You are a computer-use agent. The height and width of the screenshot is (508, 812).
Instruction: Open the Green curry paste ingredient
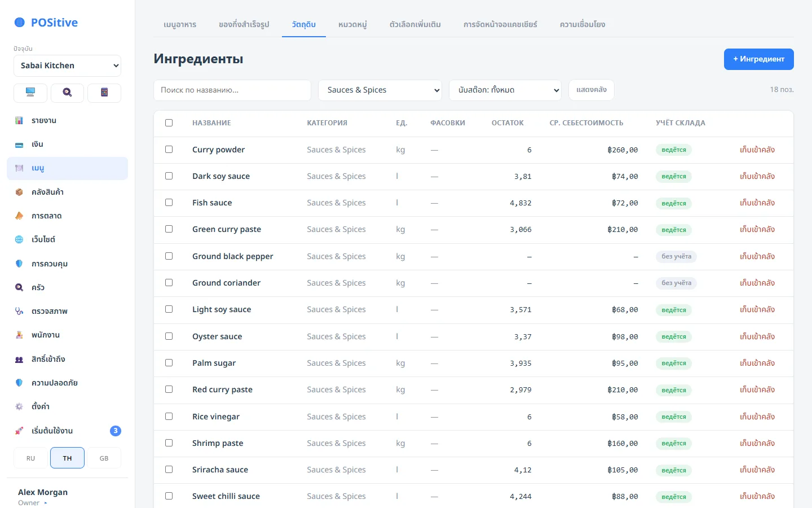point(227,229)
